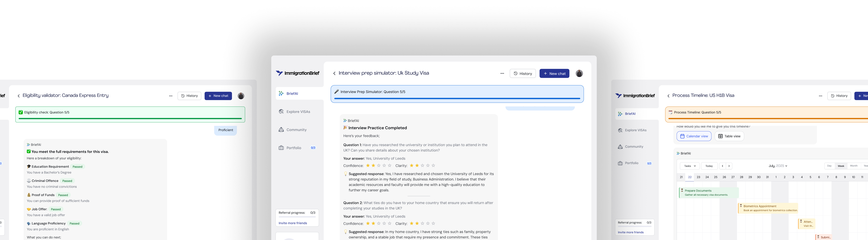Viewport: 868px width, 240px height.
Task: Click 0/3 badge beside Portfolio in Interview prep
Action: point(313,148)
